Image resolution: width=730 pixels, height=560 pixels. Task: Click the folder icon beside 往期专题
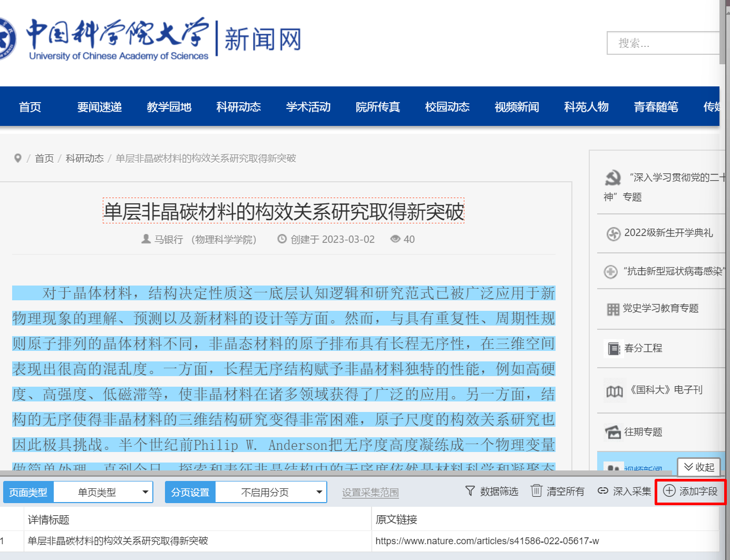coord(613,432)
